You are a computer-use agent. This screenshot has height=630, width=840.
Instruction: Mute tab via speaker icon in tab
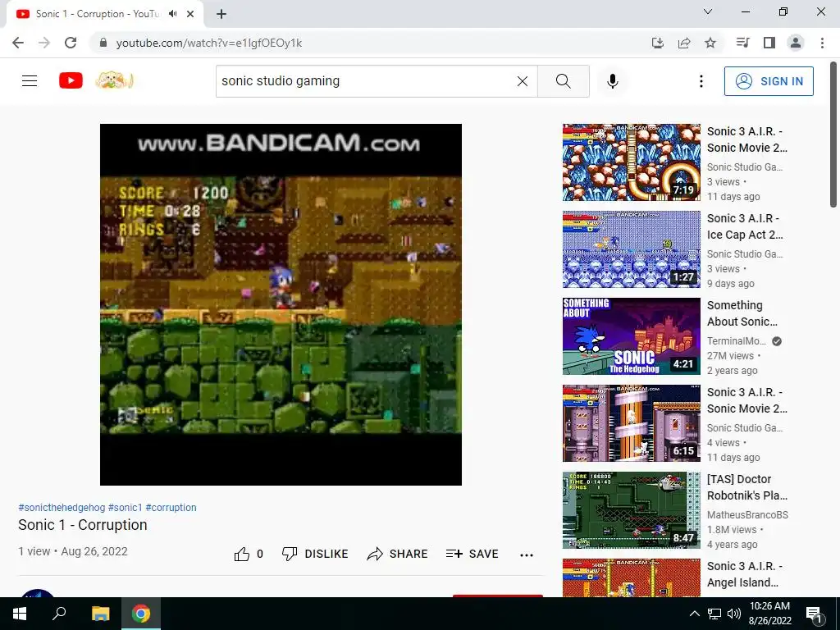pyautogui.click(x=172, y=14)
